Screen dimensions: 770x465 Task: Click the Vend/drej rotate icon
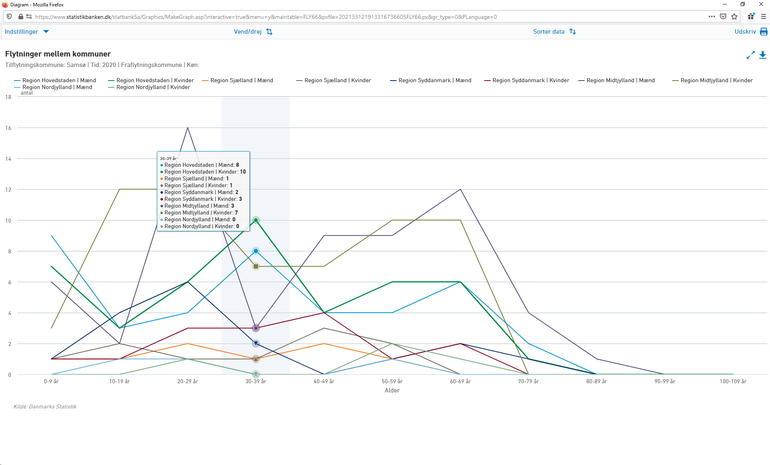coord(269,31)
